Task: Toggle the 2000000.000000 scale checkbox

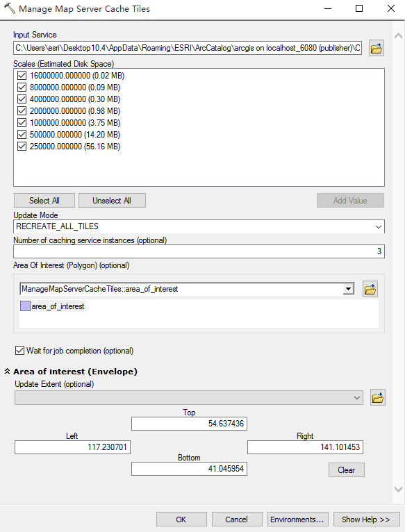Action: (x=22, y=111)
